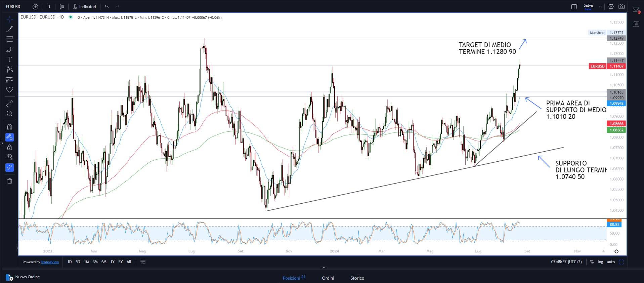Pick the text annotation tool
This screenshot has height=283, width=644.
coord(10,59)
